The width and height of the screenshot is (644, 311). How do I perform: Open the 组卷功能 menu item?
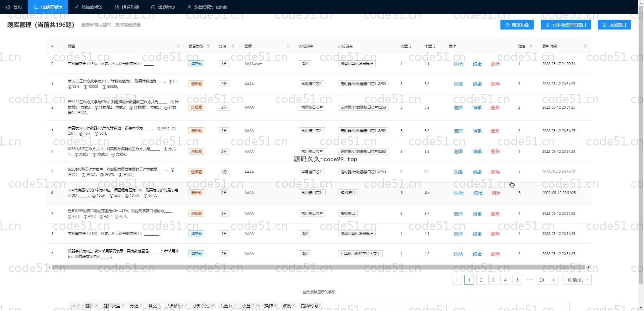[127, 7]
